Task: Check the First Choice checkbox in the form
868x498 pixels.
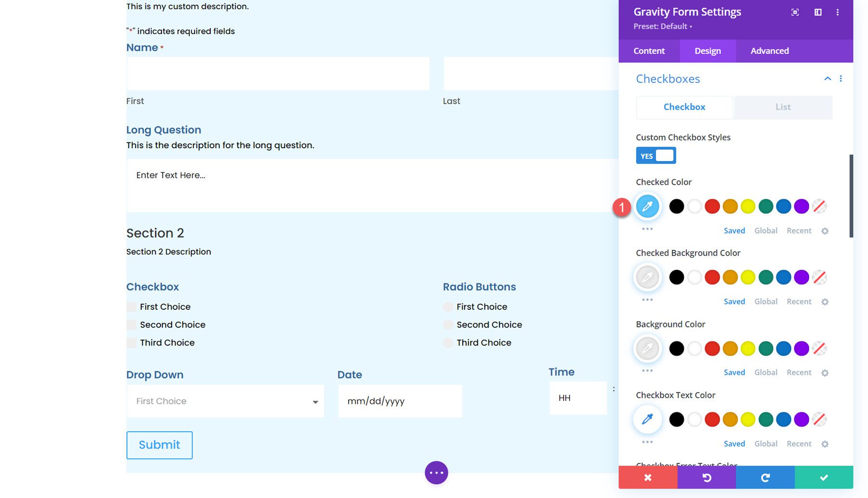Action: (x=131, y=306)
